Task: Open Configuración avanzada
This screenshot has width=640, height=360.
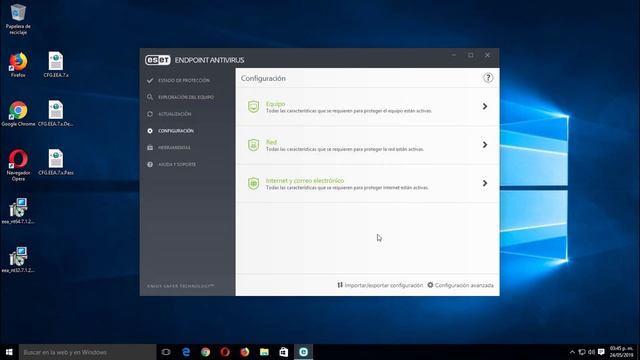Action: [x=460, y=285]
